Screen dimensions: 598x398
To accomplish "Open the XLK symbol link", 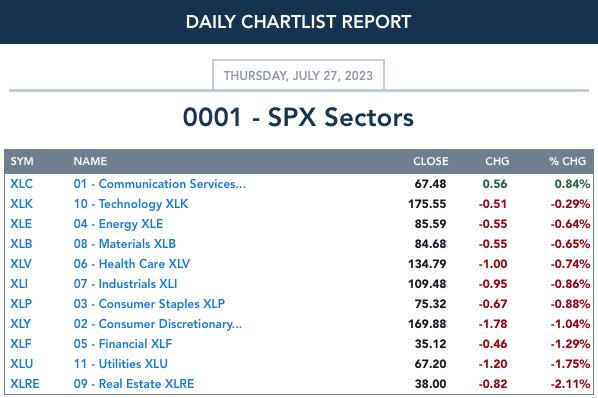I will [21, 204].
